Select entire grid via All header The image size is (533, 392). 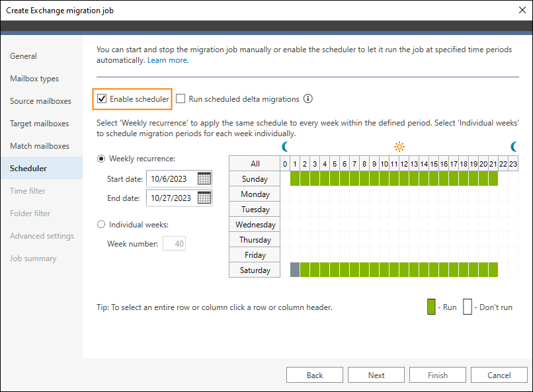pos(255,164)
